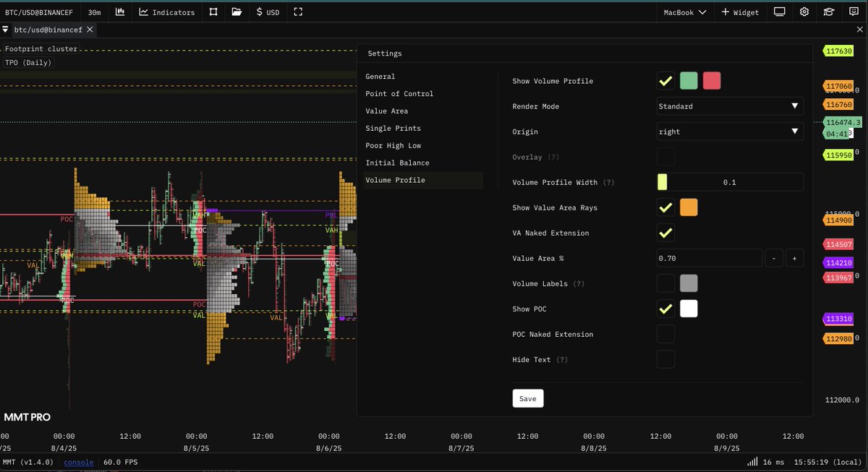The height and width of the screenshot is (472, 868).
Task: Open display settings via the monitor icon
Action: pyautogui.click(x=780, y=12)
